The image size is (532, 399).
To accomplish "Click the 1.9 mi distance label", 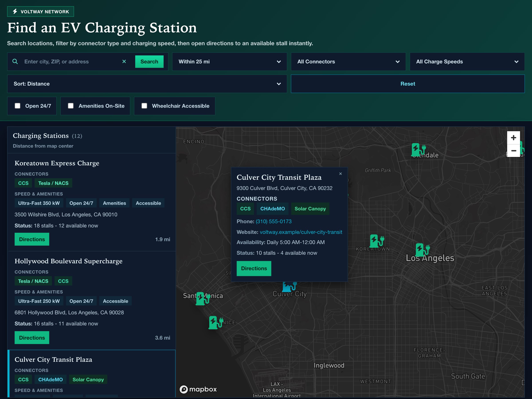I will click(162, 239).
